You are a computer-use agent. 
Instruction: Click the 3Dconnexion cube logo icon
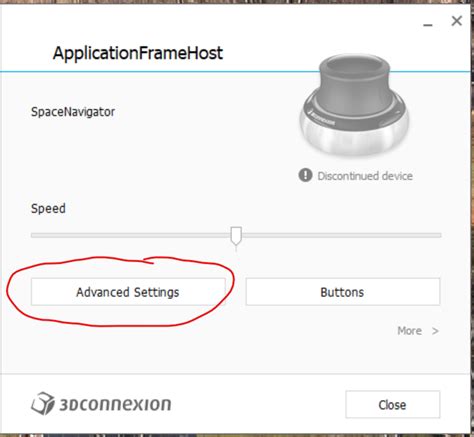[x=43, y=403]
